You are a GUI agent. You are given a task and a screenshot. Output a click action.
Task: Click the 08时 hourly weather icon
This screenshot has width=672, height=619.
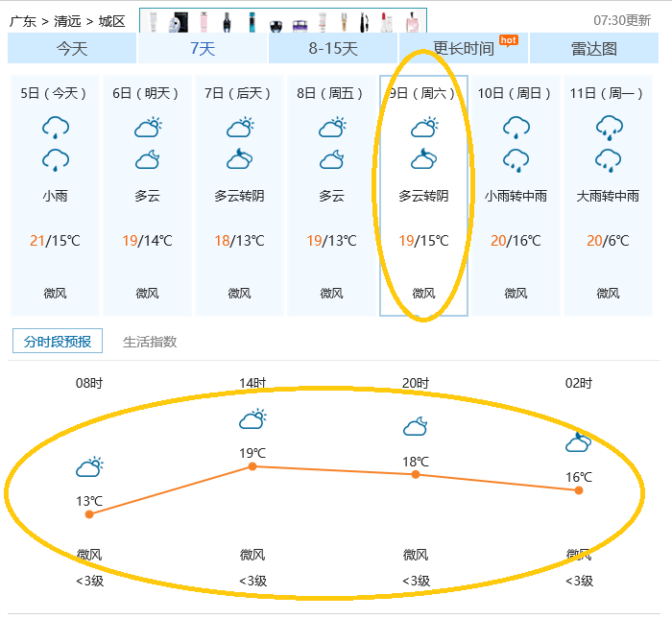coord(89,467)
